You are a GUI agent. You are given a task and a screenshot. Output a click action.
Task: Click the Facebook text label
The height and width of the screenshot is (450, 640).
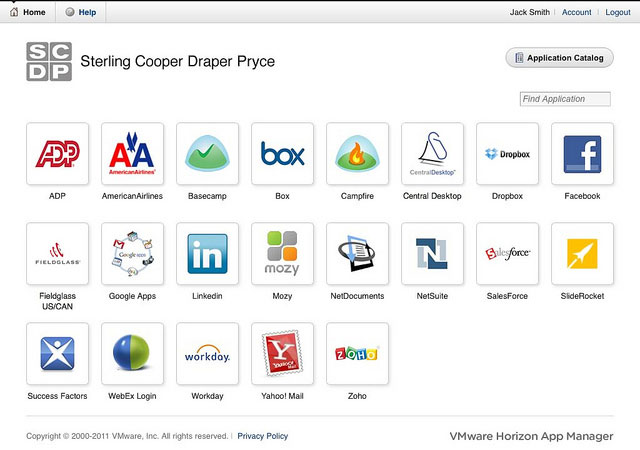[582, 196]
